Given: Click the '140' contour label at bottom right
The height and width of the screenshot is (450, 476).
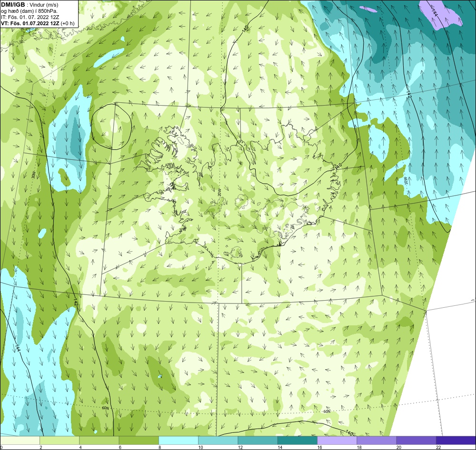Looking at the screenshot, I should click(349, 433).
